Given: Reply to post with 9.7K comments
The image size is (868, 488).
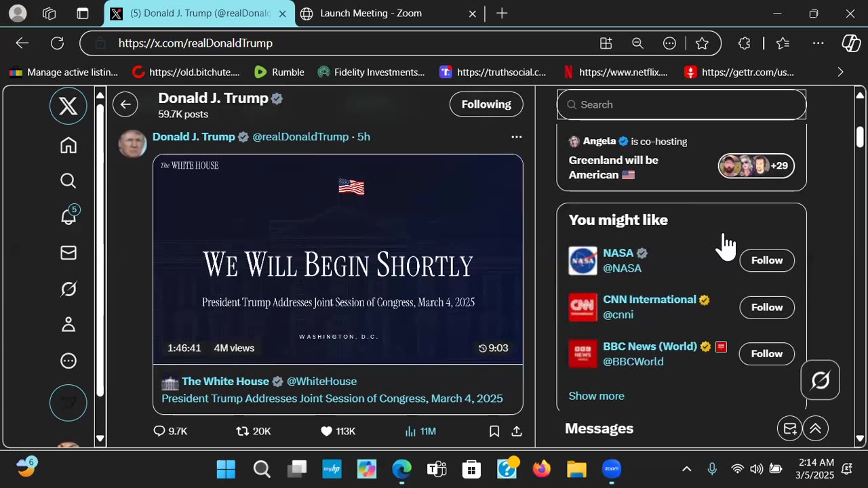Looking at the screenshot, I should click(170, 431).
